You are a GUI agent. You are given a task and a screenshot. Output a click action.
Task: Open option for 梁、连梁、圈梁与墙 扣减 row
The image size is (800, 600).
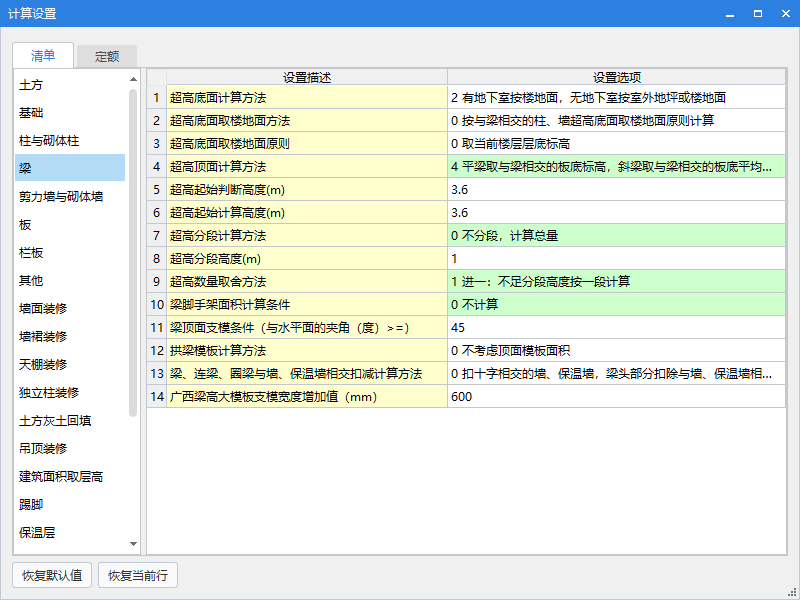pyautogui.click(x=616, y=373)
